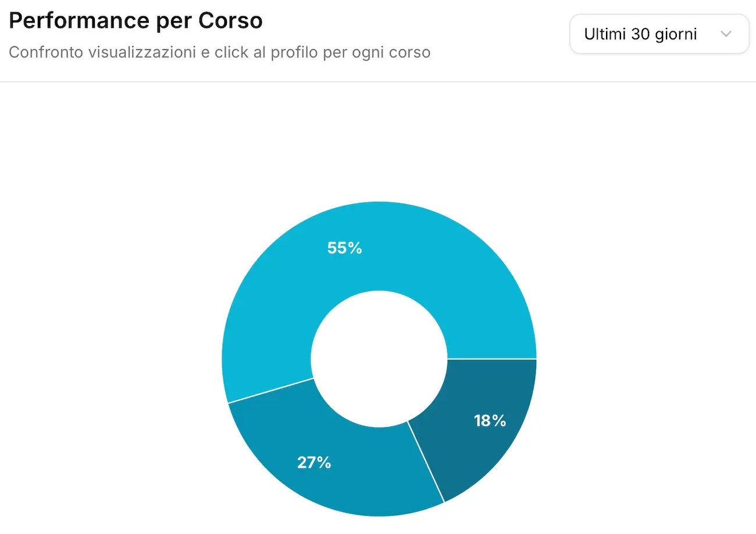Click the Performance per Corso heading
The height and width of the screenshot is (534, 756).
click(x=135, y=20)
